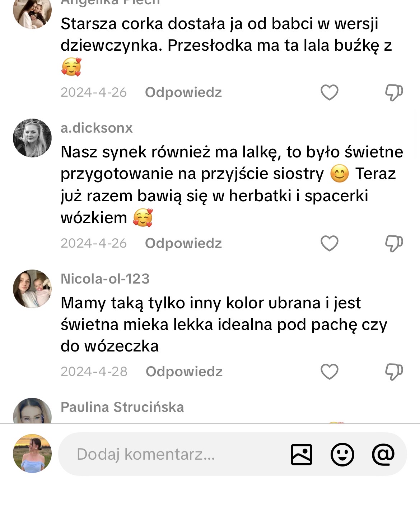Tap Nicola-ol-123's profile picture
The width and height of the screenshot is (420, 515).
tap(32, 289)
